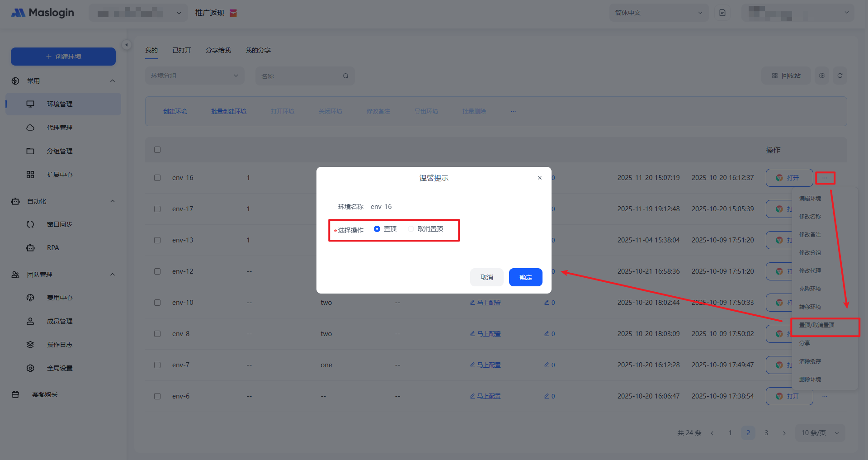
Task: Open 环境管理 in the sidebar
Action: tap(63, 104)
